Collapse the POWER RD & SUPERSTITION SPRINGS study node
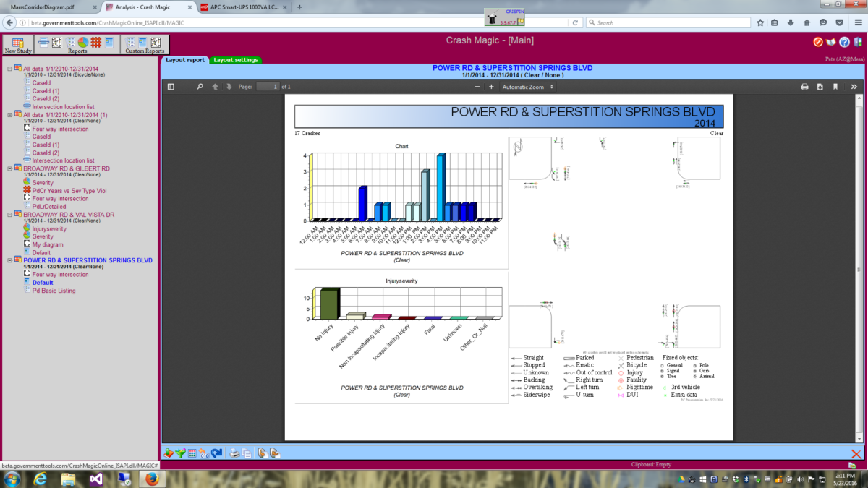Screen dimensions: 868x488 (x=10, y=260)
